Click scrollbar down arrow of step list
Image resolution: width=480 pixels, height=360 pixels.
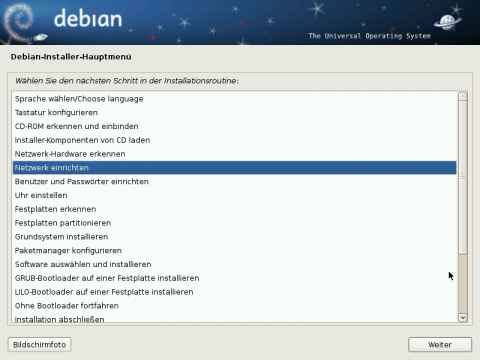pyautogui.click(x=463, y=318)
